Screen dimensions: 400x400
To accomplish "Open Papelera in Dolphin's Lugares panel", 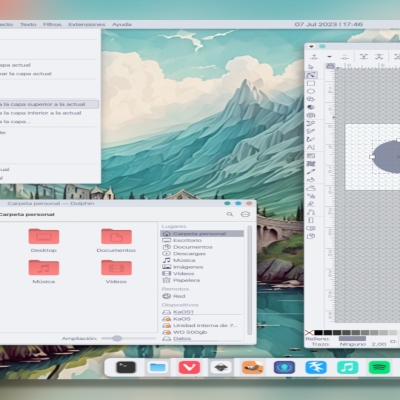I will [202, 280].
